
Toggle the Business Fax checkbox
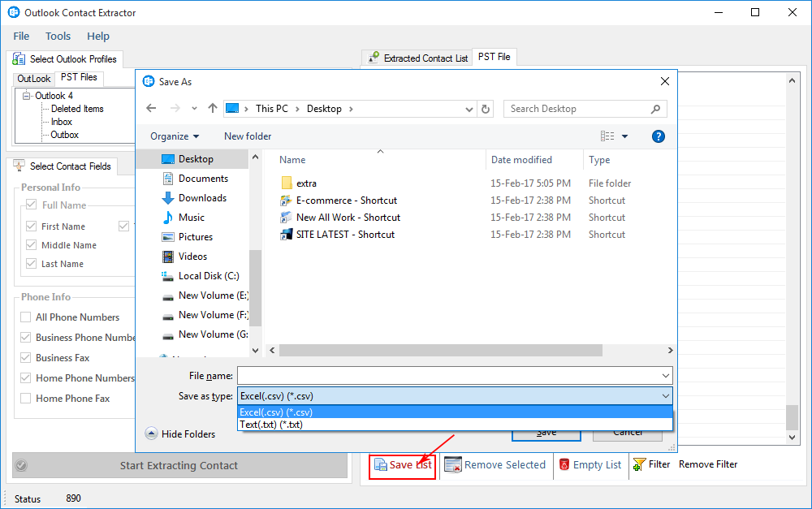coord(25,357)
